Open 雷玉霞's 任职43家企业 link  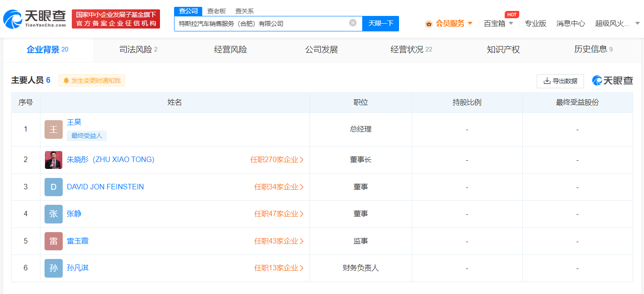click(x=279, y=241)
